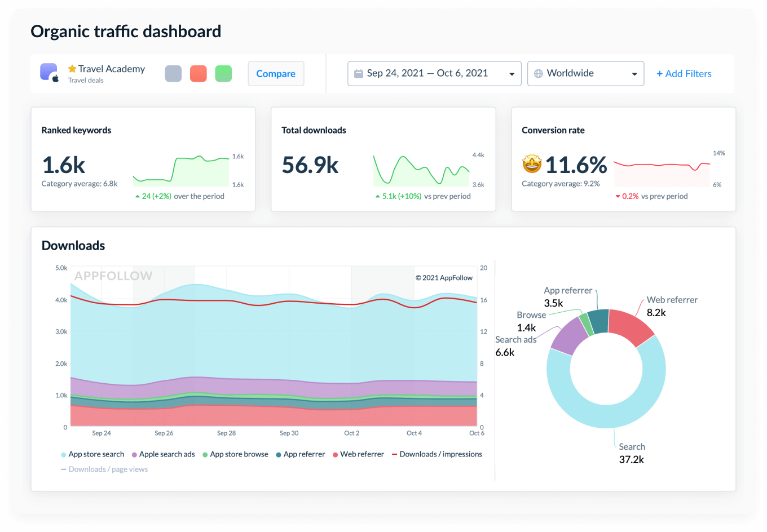767x532 pixels.
Task: Click the red down arrow beside 0.2%
Action: (618, 197)
